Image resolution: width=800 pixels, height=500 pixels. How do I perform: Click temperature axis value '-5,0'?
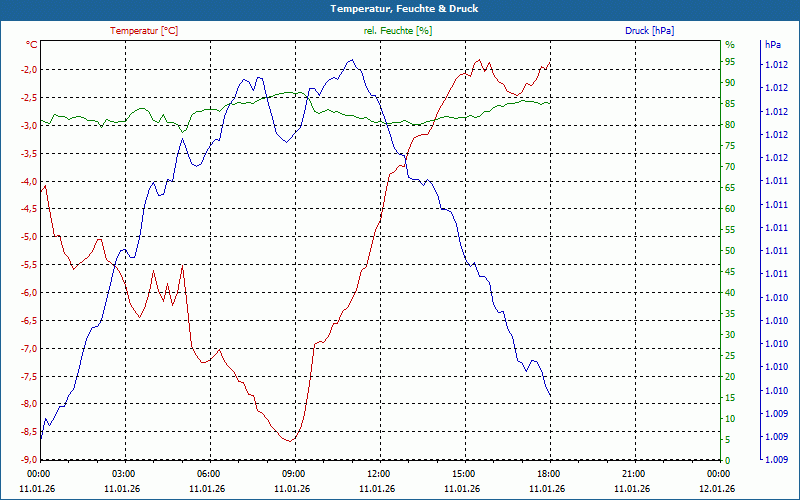pos(29,236)
